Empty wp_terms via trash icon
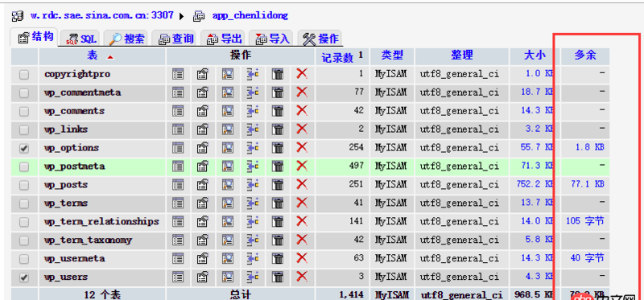This screenshot has height=300, width=644. [x=278, y=203]
